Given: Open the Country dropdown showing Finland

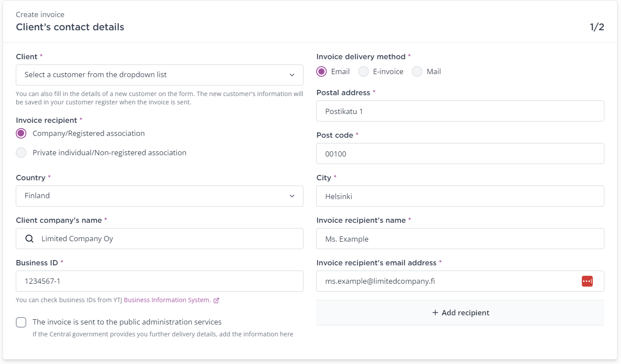Looking at the screenshot, I should point(160,196).
